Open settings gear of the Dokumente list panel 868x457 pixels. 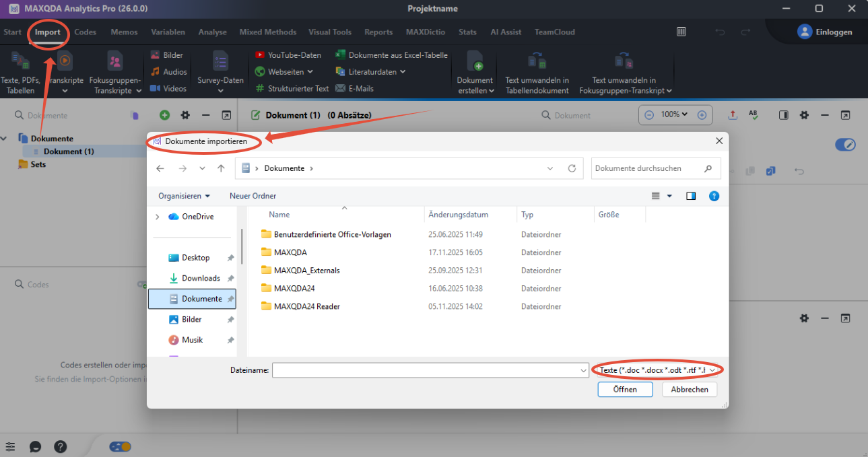(185, 116)
